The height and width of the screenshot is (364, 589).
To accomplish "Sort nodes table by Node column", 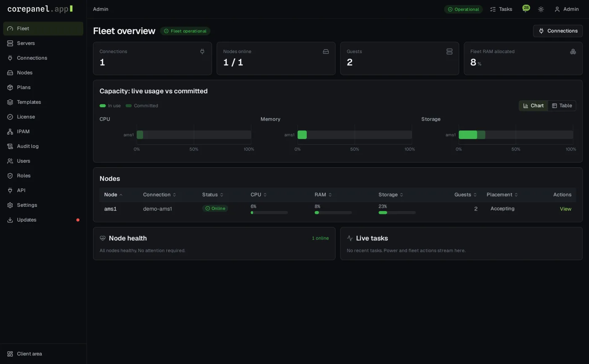I will 114,195.
